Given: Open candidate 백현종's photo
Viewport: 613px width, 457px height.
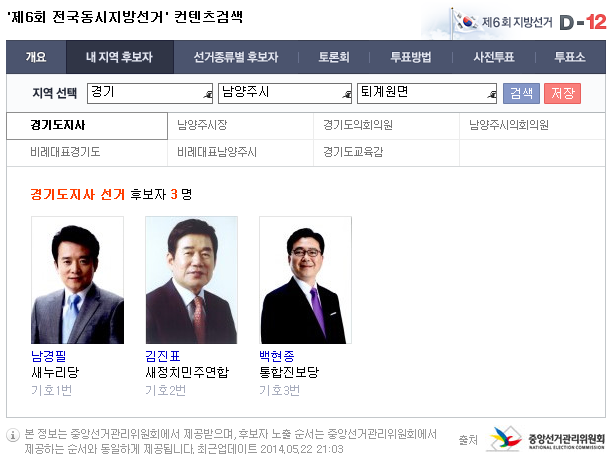Looking at the screenshot, I should coord(305,280).
